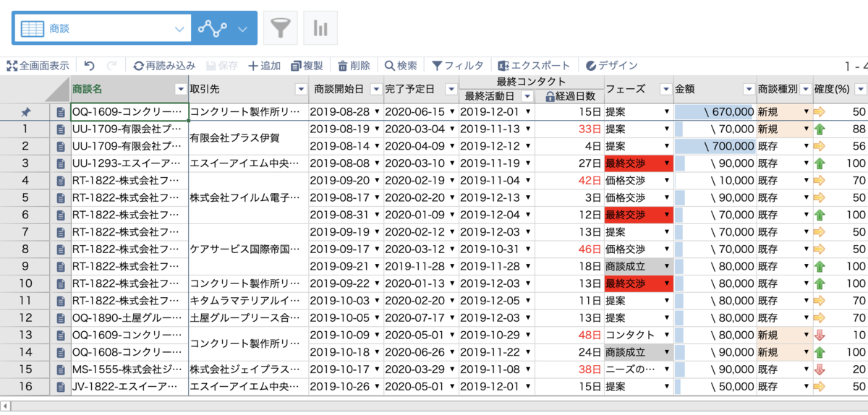
Task: Select the 有限会社プラス伊賀 client cell
Action: point(249,137)
